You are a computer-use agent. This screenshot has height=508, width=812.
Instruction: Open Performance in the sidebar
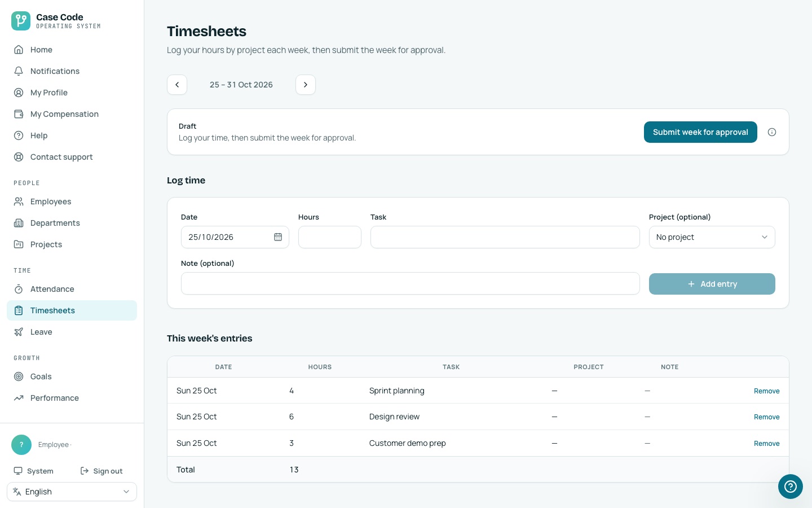72,398
